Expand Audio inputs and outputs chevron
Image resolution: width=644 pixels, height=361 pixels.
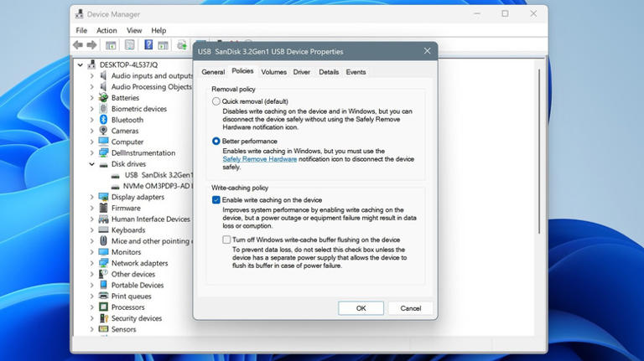pyautogui.click(x=92, y=76)
